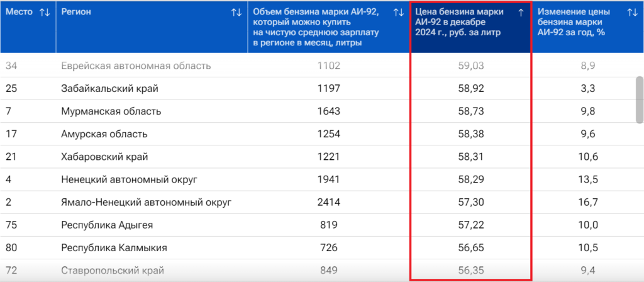Click yearly change value 13,5

[x=588, y=179]
